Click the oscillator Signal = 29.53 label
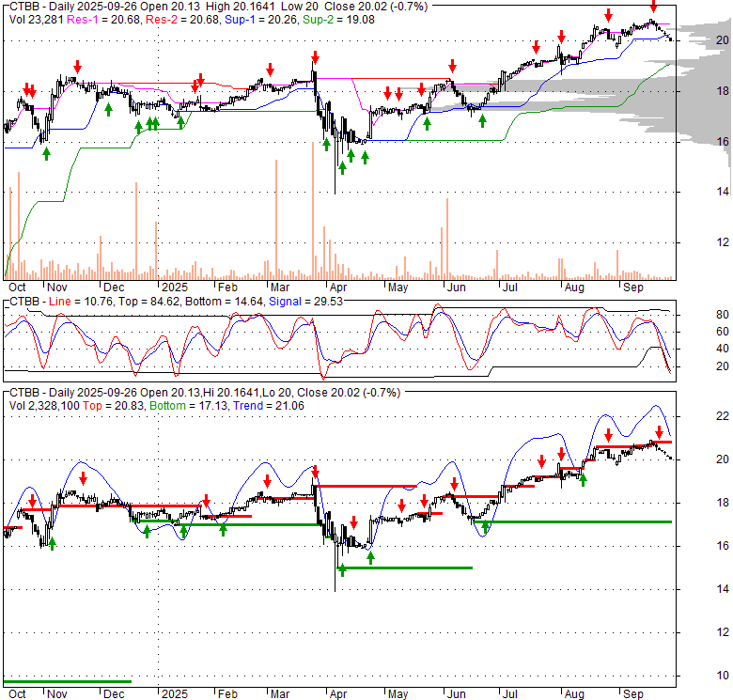 tap(305, 302)
